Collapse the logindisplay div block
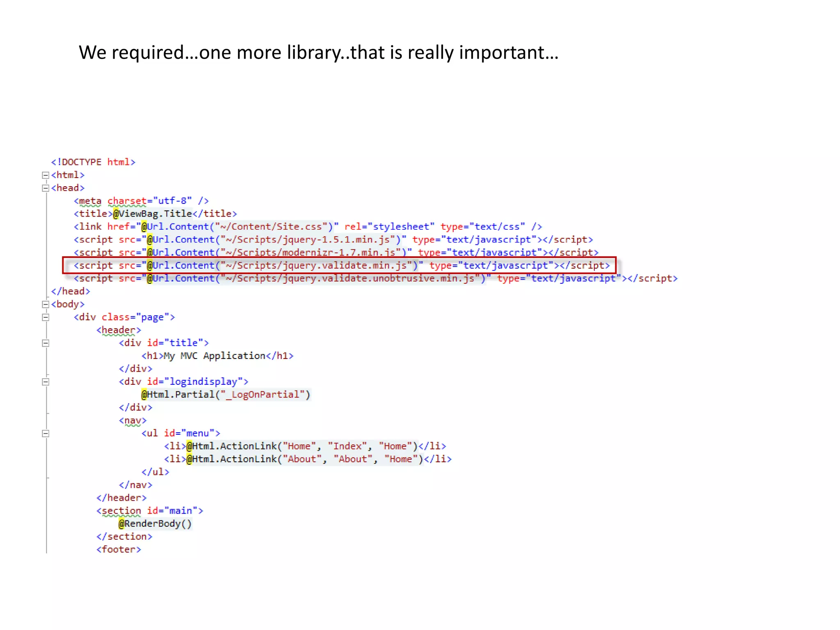The image size is (840, 630). (x=46, y=382)
